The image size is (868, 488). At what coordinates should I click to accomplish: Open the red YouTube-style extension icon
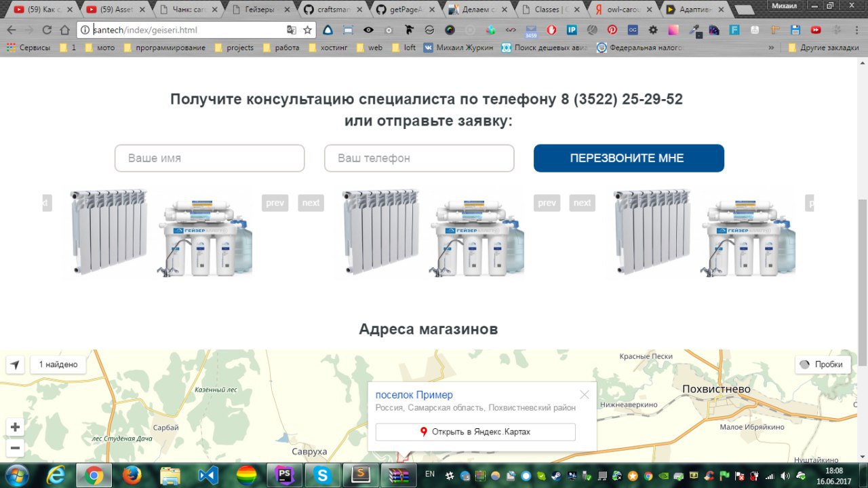pyautogui.click(x=816, y=30)
